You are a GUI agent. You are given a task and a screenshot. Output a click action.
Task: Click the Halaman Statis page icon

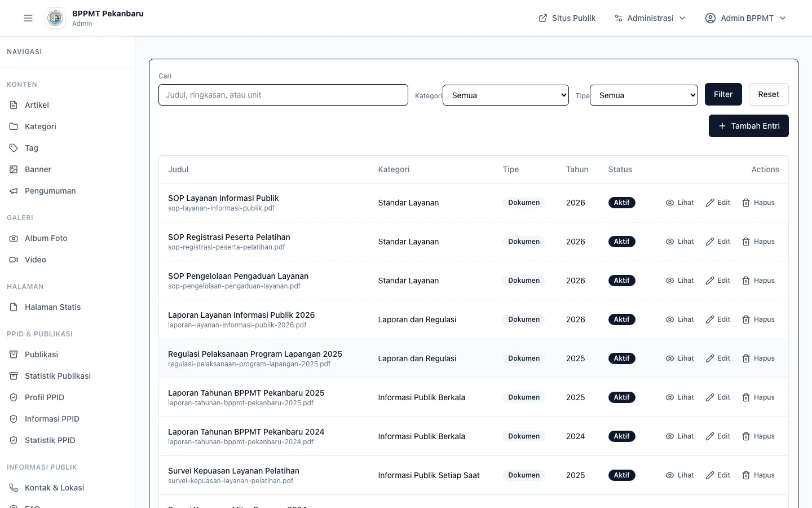(x=14, y=307)
